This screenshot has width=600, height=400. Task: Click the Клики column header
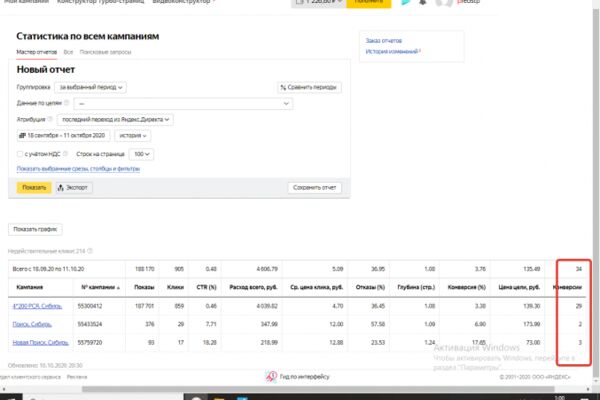click(175, 287)
